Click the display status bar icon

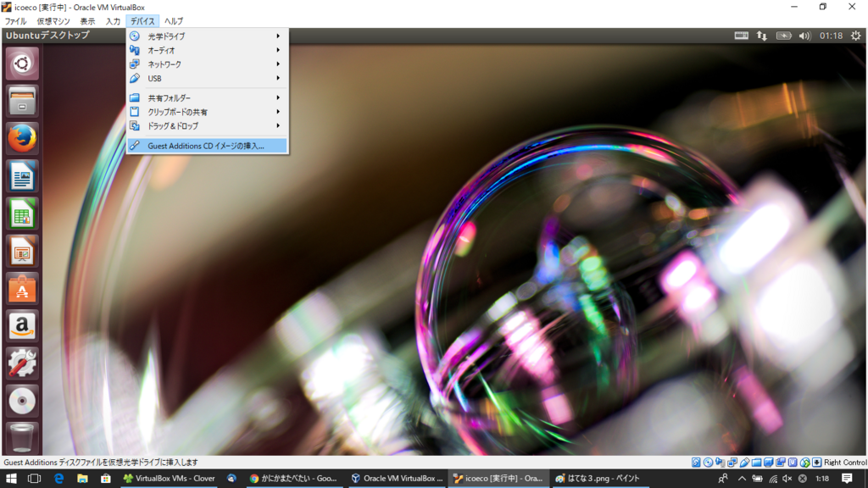click(768, 463)
